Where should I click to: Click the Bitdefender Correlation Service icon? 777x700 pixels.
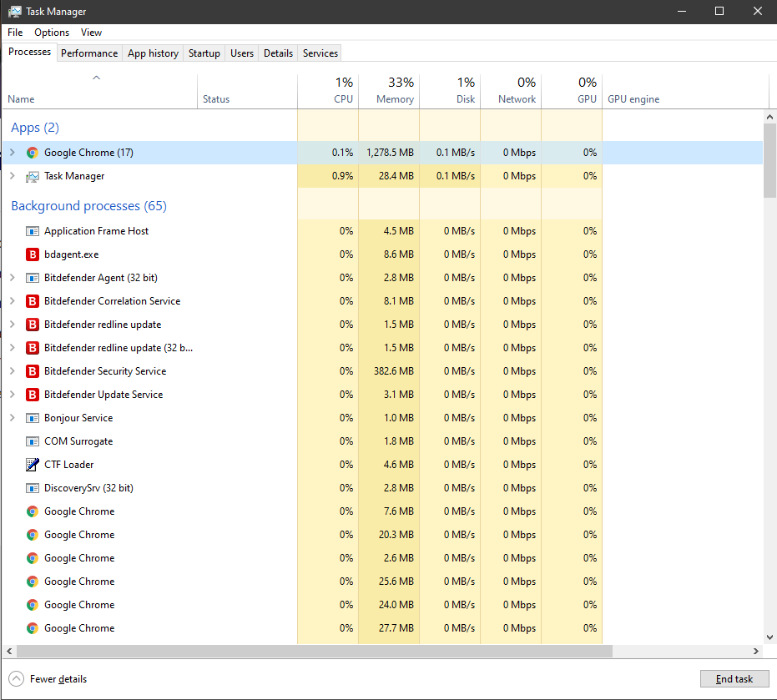33,301
